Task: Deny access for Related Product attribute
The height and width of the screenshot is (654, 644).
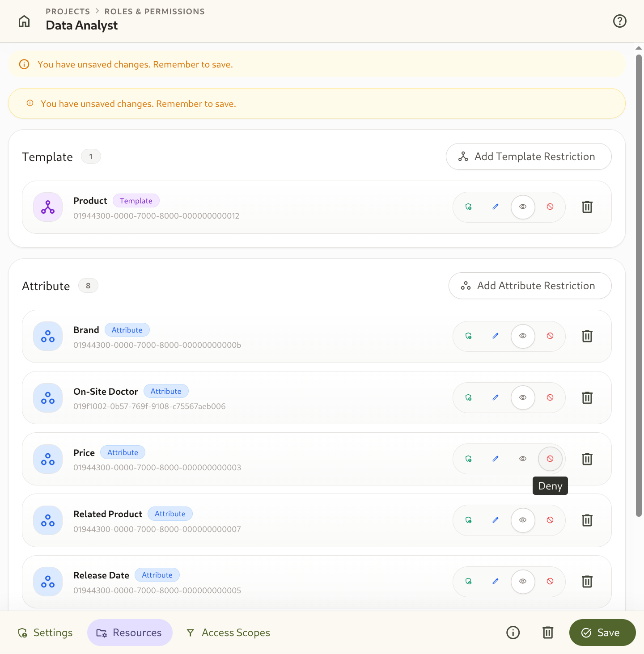Action: coord(550,520)
